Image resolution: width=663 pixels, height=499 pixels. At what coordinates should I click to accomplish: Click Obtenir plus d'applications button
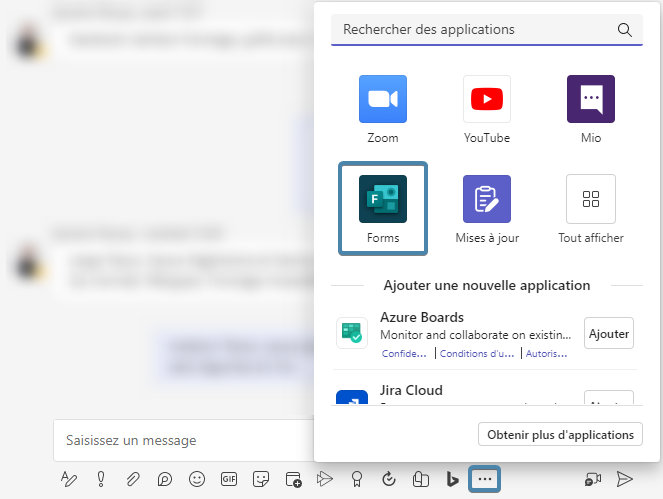point(560,434)
